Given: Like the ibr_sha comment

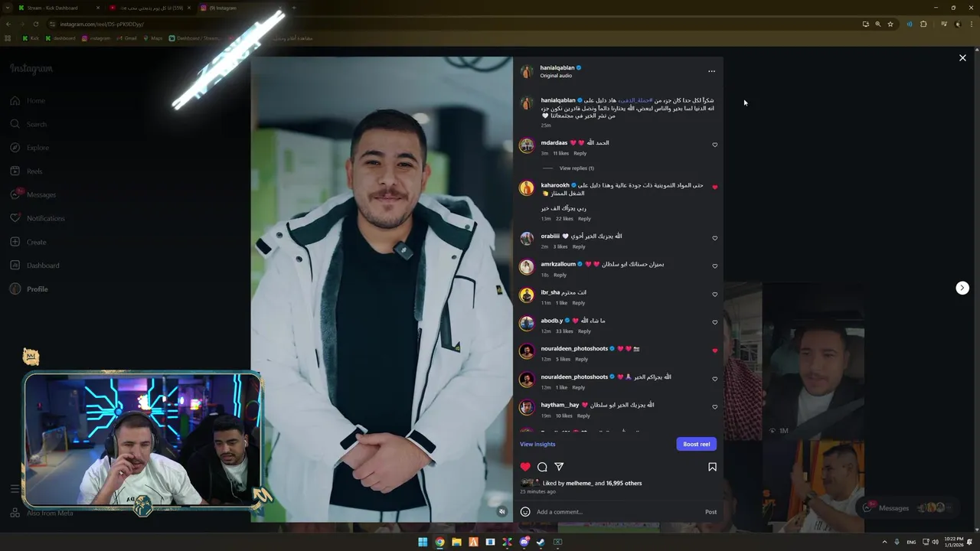Looking at the screenshot, I should pos(715,295).
